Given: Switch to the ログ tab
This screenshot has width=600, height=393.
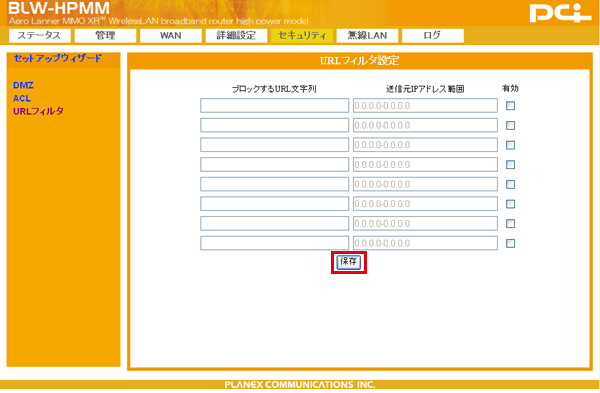Looking at the screenshot, I should (433, 36).
